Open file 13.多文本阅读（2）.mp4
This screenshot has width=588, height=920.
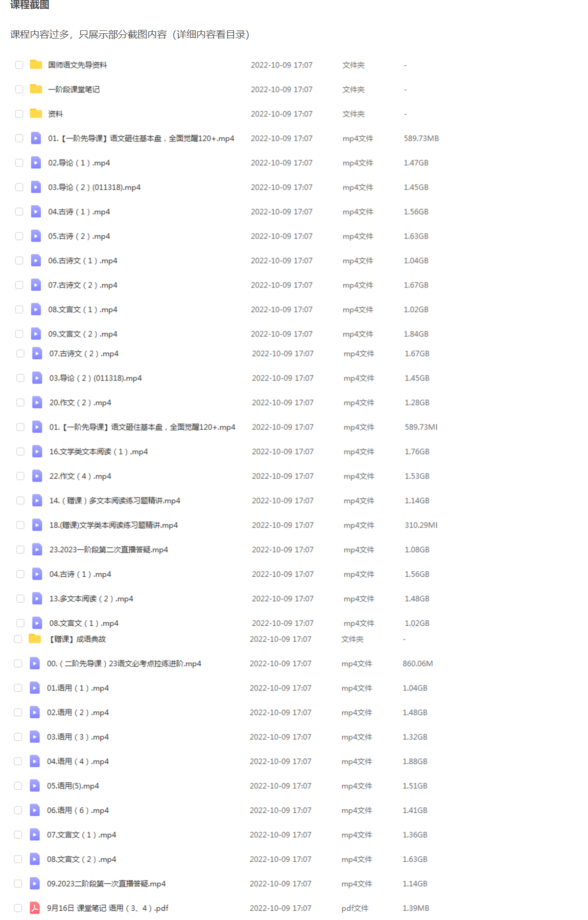[x=91, y=598]
